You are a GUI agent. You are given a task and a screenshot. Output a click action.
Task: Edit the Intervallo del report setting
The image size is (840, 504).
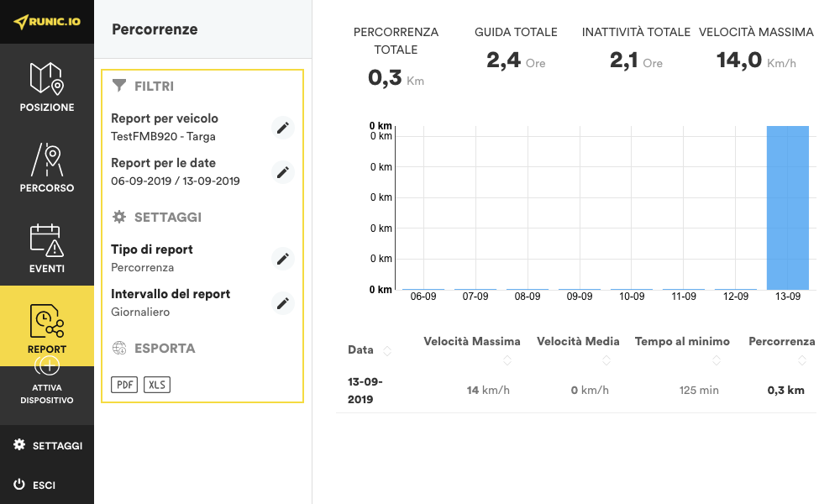(x=283, y=303)
